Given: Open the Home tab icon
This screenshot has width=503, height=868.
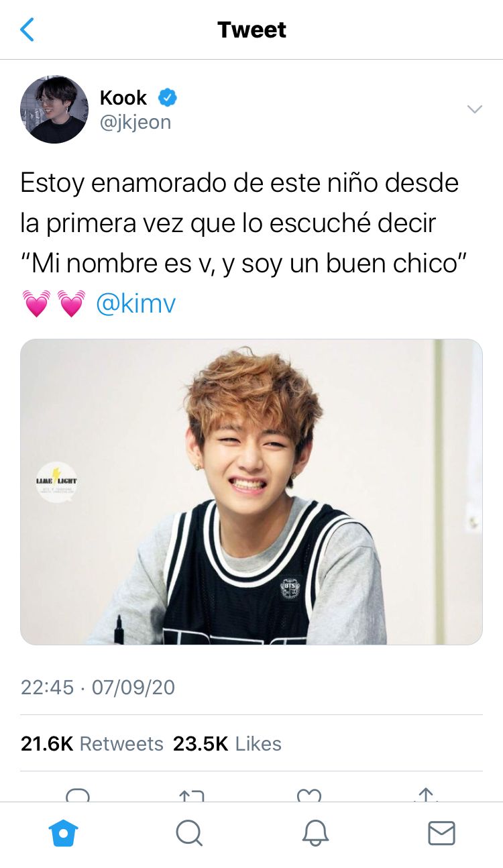Looking at the screenshot, I should (x=64, y=834).
